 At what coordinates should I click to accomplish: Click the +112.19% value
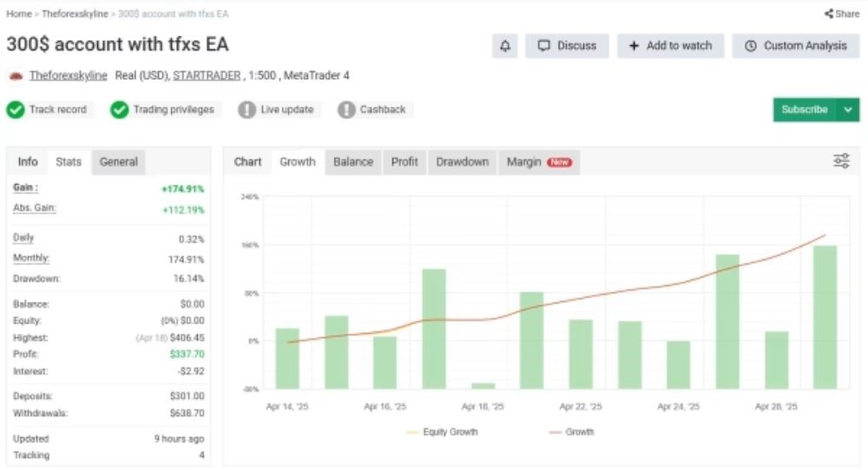point(183,210)
